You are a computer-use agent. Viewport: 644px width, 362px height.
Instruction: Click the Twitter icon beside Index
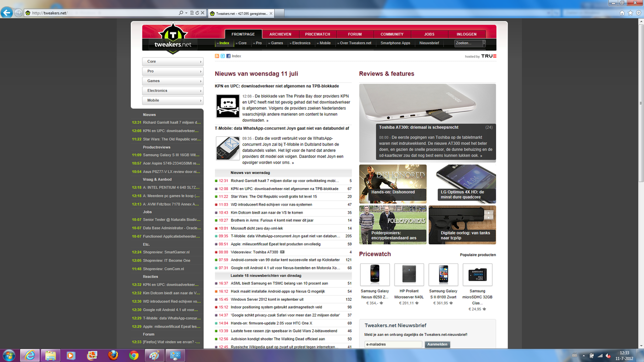[x=222, y=56]
